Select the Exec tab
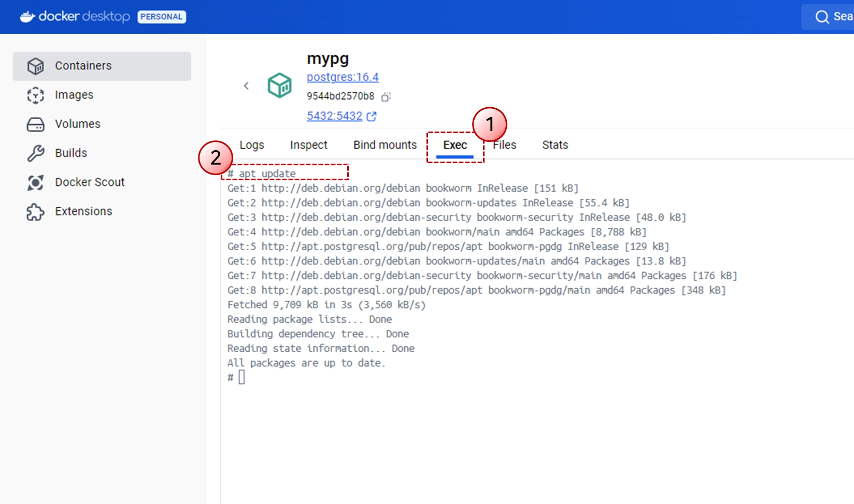Screen dimensions: 854x504 click(456, 145)
